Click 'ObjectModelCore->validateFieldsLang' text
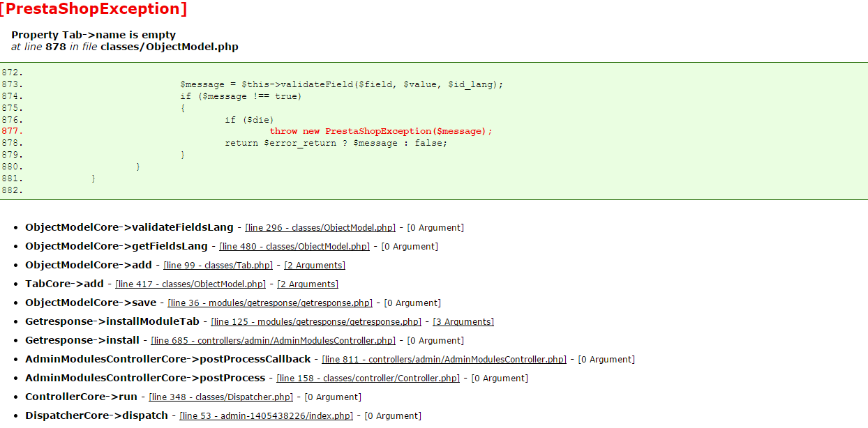 click(129, 227)
